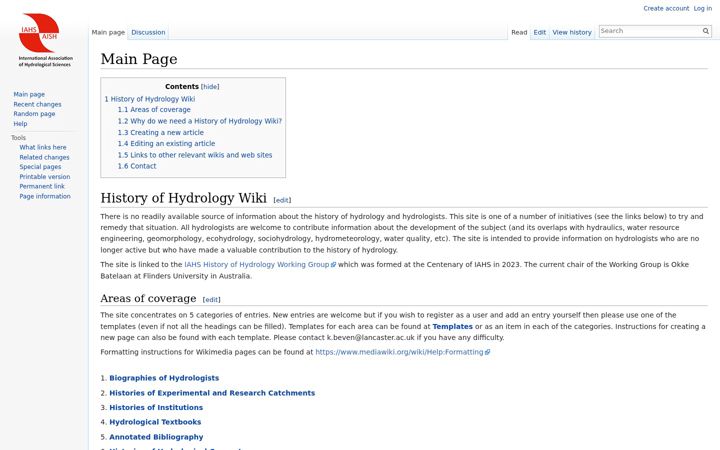This screenshot has width=720, height=450.
Task: Open Permanent link tool
Action: [42, 186]
